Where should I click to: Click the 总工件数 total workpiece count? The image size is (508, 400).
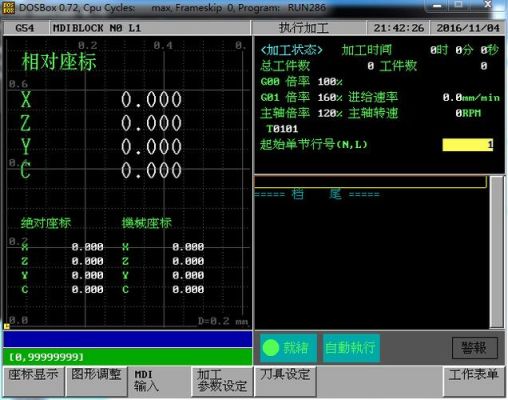[x=370, y=66]
